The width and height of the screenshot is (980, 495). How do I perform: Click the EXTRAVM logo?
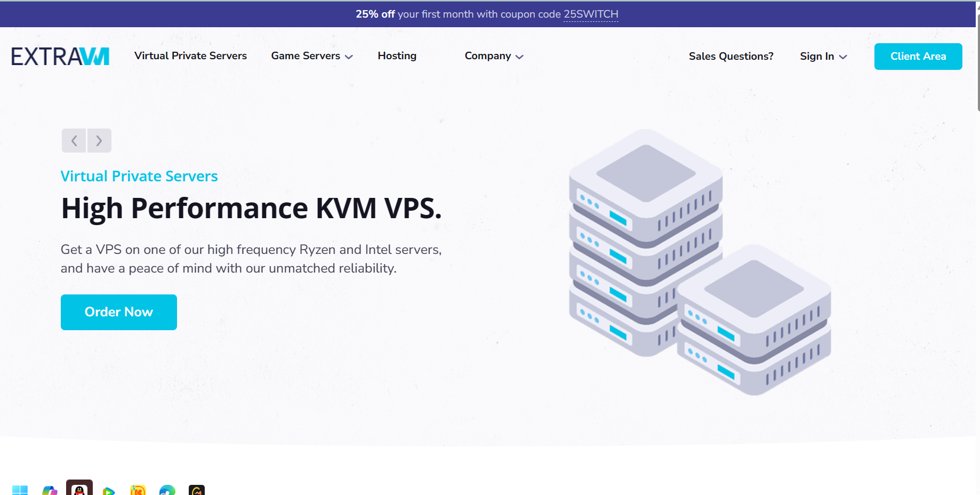pos(60,57)
